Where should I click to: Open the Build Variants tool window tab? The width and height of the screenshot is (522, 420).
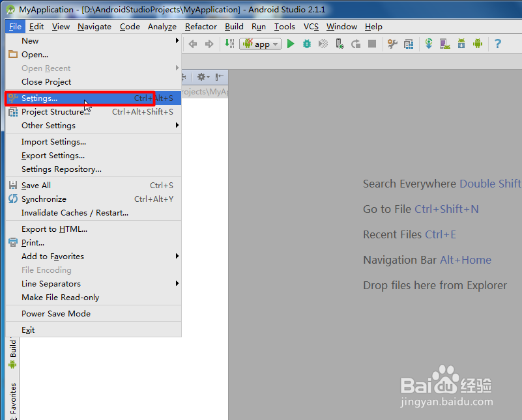(12, 353)
